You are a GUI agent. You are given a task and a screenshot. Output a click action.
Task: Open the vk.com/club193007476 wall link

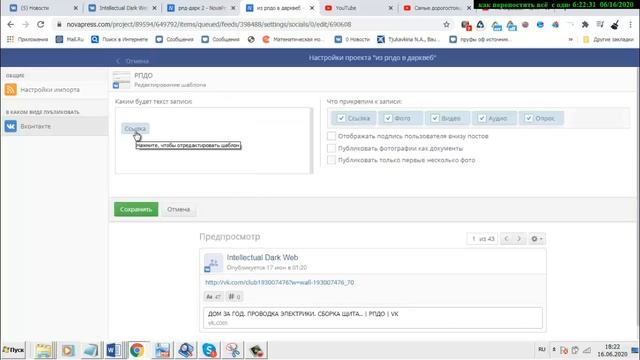point(280,282)
